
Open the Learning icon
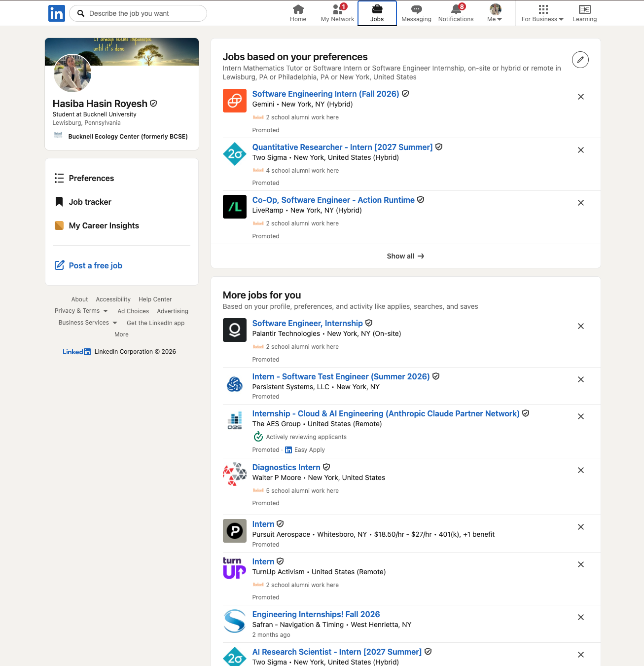584,13
